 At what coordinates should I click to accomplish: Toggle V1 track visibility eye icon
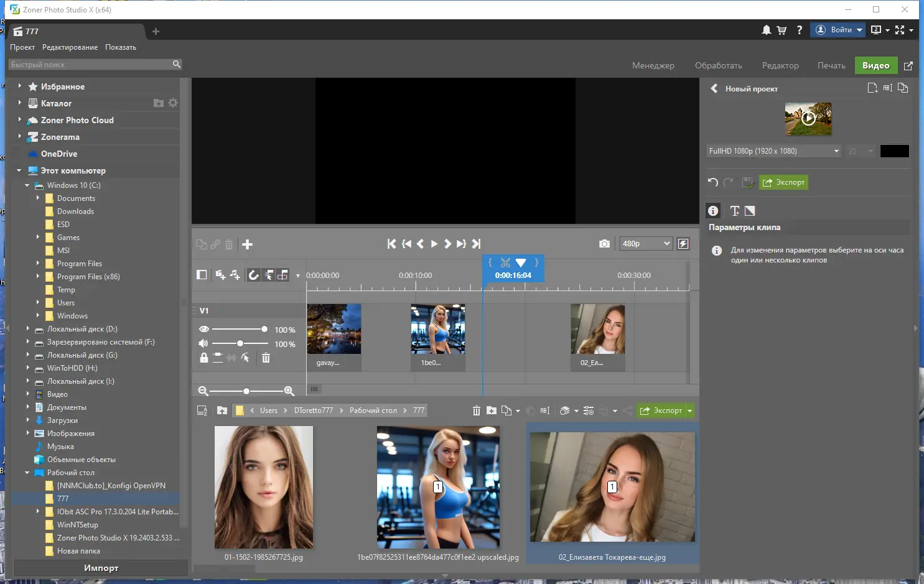pos(203,329)
